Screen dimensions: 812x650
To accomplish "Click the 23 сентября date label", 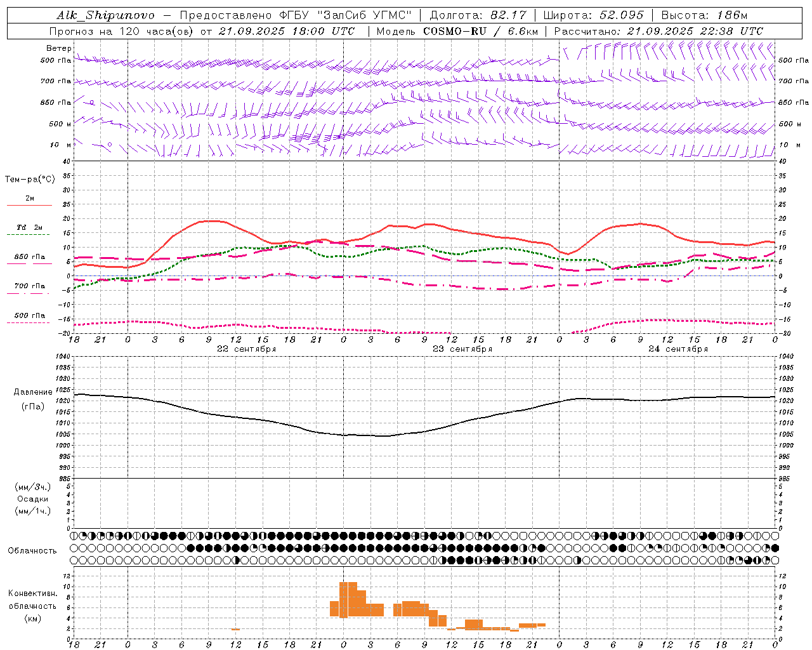I will tap(462, 349).
